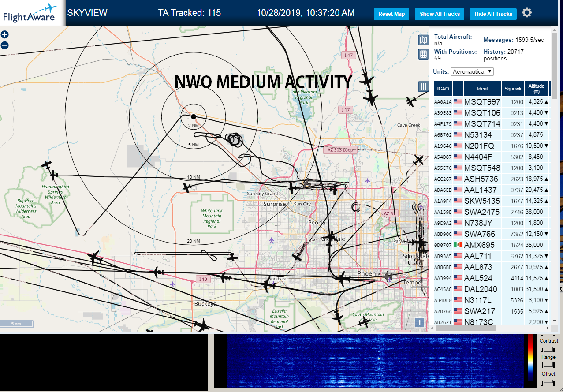Select the MSQT106 aircraft row
This screenshot has width=563, height=392.
[492, 112]
